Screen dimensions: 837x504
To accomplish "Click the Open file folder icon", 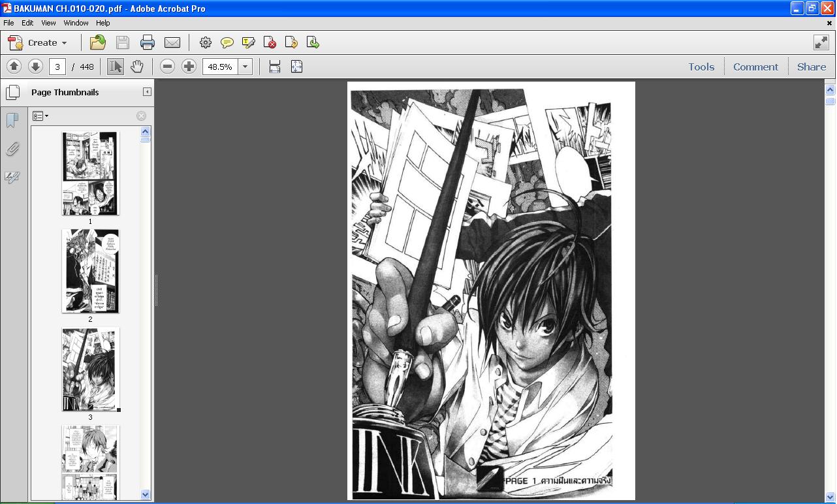I will tap(98, 42).
